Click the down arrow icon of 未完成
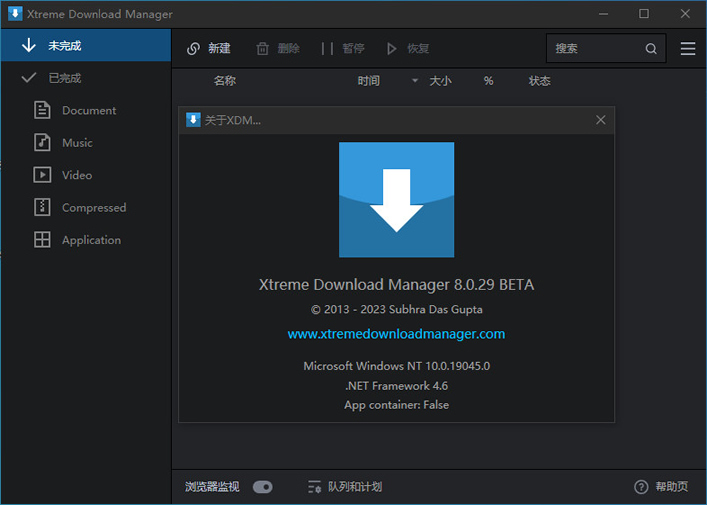The image size is (707, 505). (x=29, y=45)
